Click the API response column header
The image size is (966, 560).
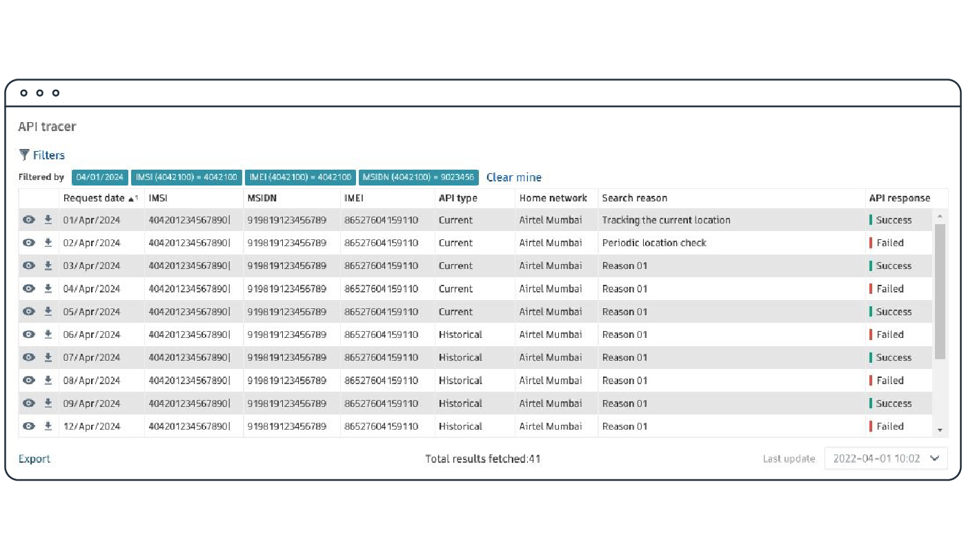[899, 198]
